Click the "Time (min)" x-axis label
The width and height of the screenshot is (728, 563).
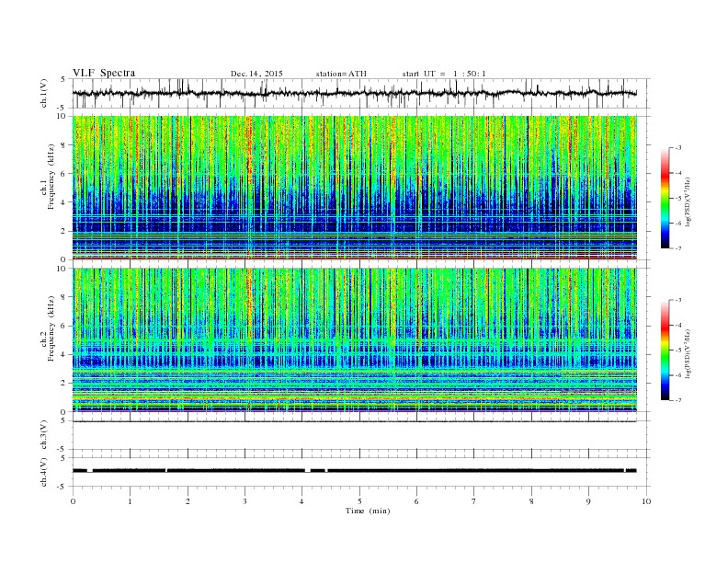(x=368, y=511)
